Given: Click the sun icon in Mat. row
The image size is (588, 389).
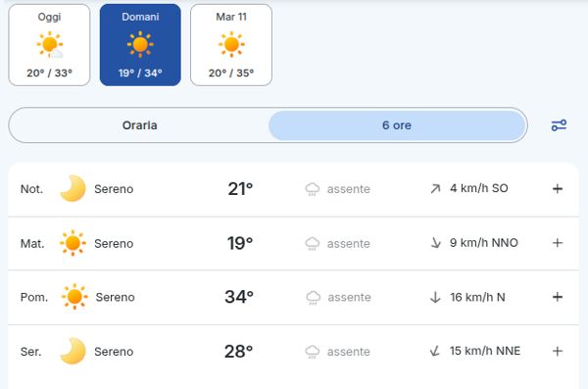Looking at the screenshot, I should [x=73, y=243].
